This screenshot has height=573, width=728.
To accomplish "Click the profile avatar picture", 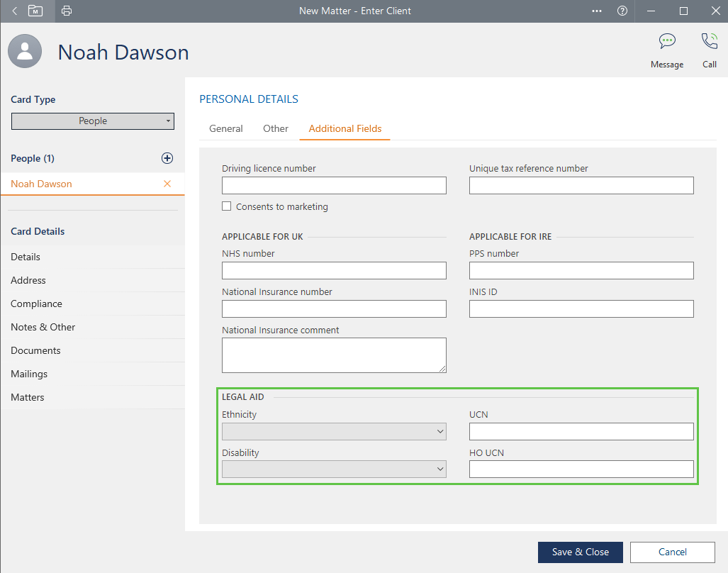I will [26, 52].
